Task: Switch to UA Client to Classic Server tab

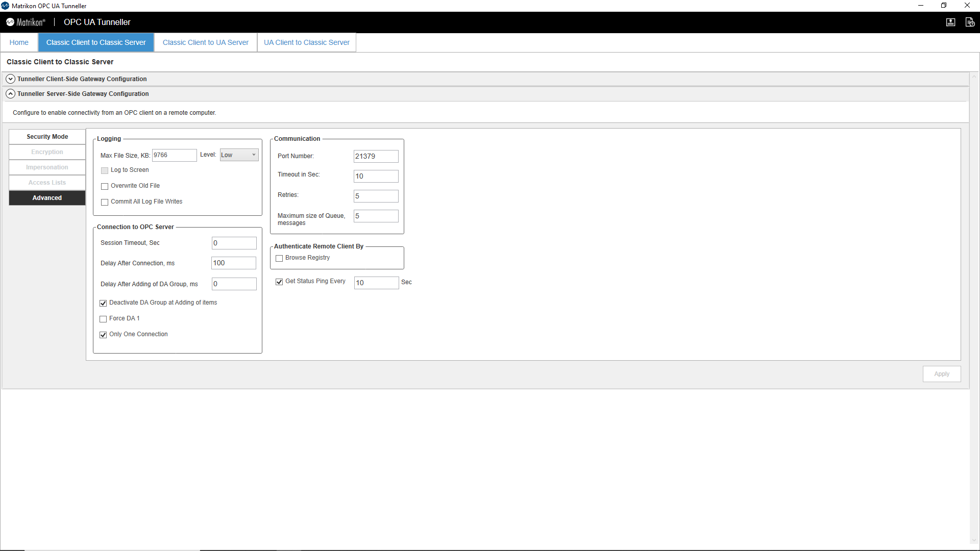Action: tap(307, 42)
